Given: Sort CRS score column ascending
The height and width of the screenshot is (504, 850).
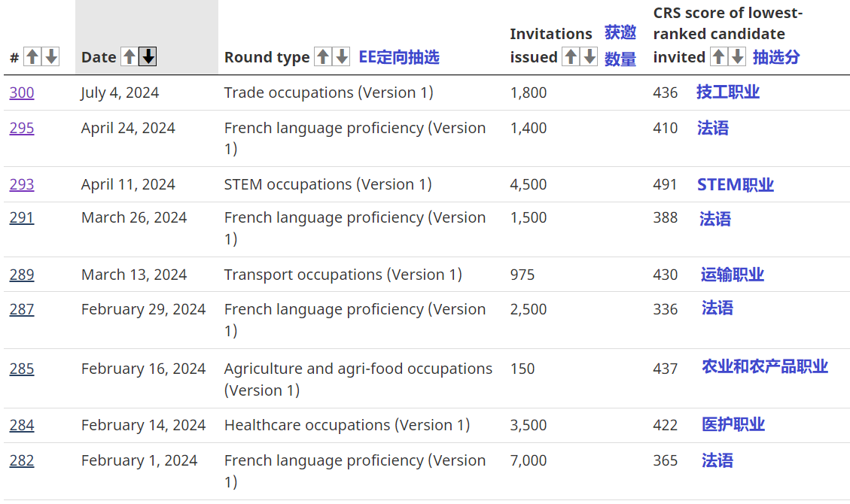Looking at the screenshot, I should [721, 56].
